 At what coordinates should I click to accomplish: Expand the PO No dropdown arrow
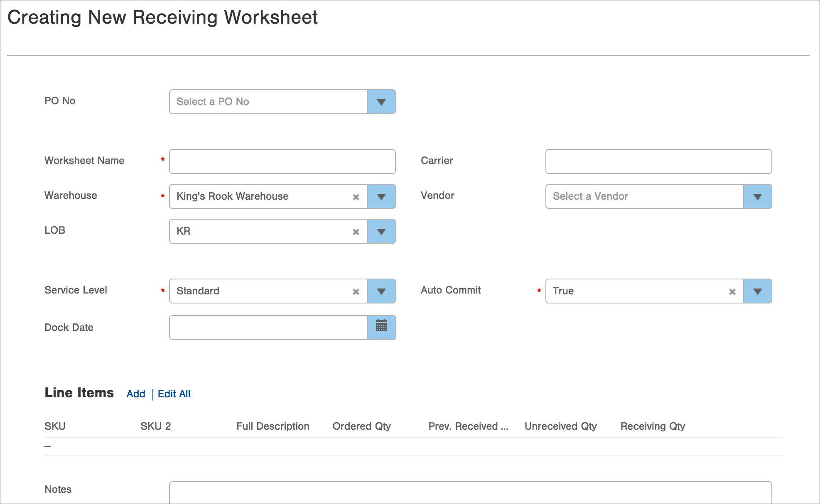(x=381, y=102)
